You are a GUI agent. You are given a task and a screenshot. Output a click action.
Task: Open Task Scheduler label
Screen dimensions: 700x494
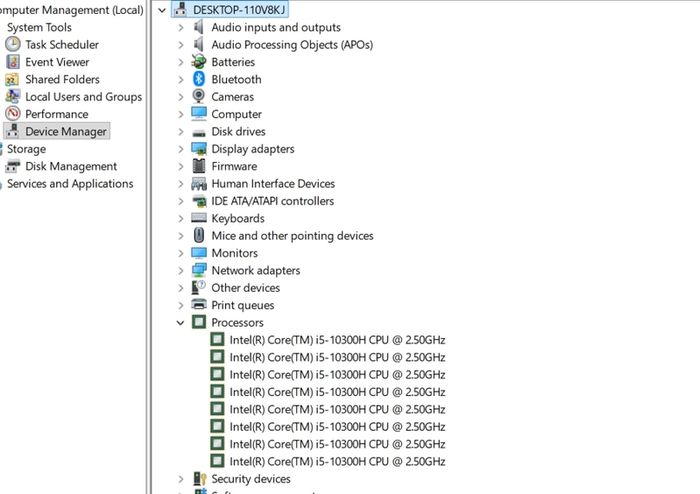62,45
